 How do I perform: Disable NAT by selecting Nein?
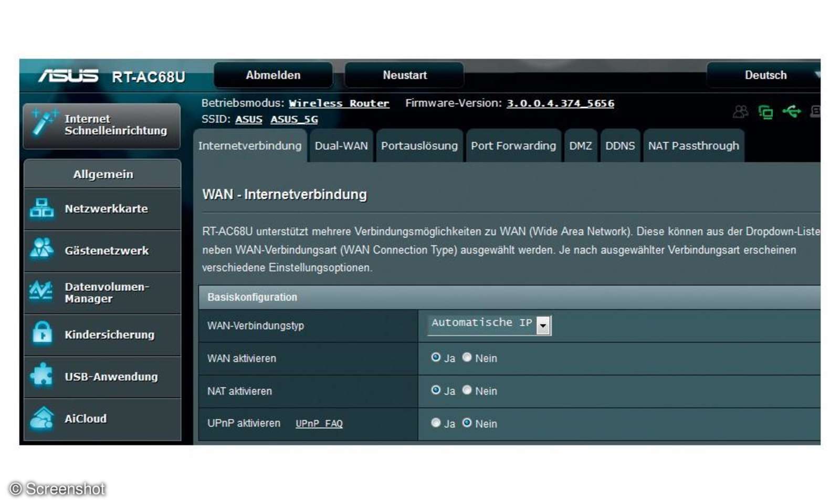point(467,390)
